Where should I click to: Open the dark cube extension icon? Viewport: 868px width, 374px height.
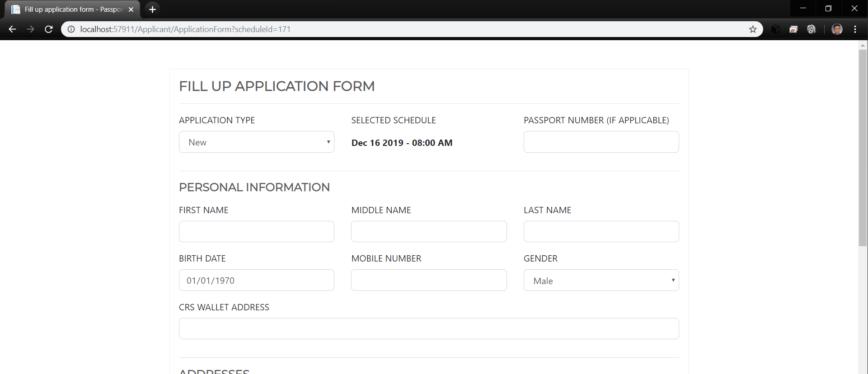776,29
